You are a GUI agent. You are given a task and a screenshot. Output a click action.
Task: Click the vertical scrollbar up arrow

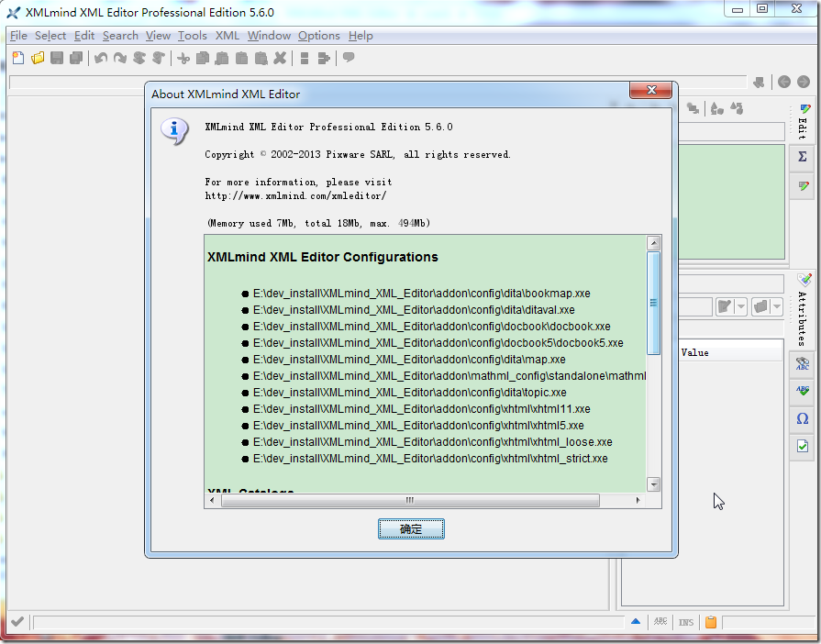pos(653,243)
